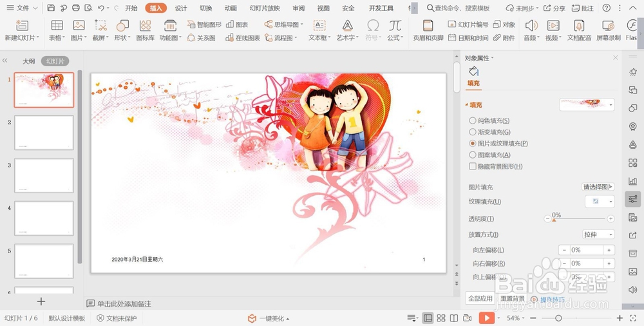Open the fill preview dropdown

(x=587, y=105)
